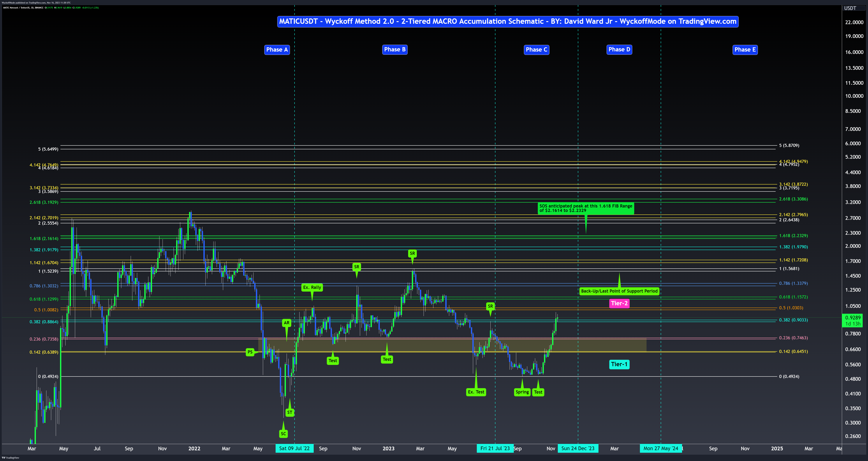The height and width of the screenshot is (461, 868).
Task: Select the Ex. Test callout
Action: point(476,392)
